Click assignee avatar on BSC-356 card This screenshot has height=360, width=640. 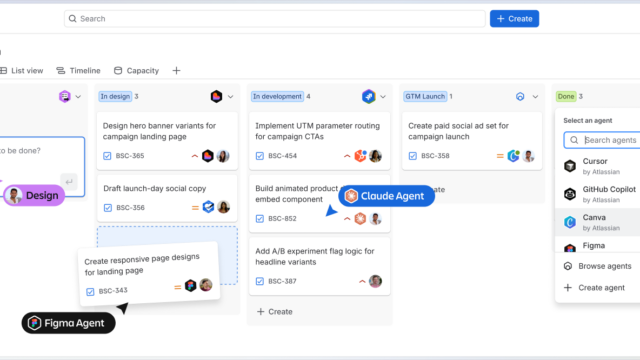click(x=223, y=207)
